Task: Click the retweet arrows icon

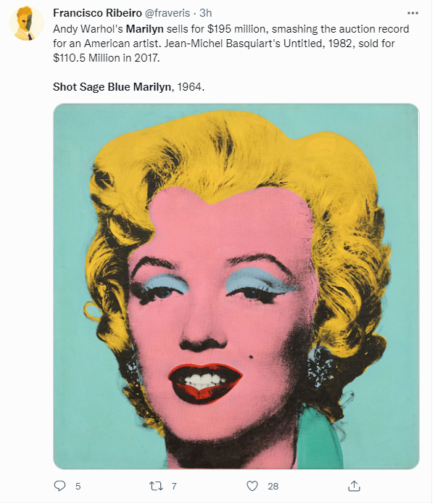Action: tap(156, 486)
